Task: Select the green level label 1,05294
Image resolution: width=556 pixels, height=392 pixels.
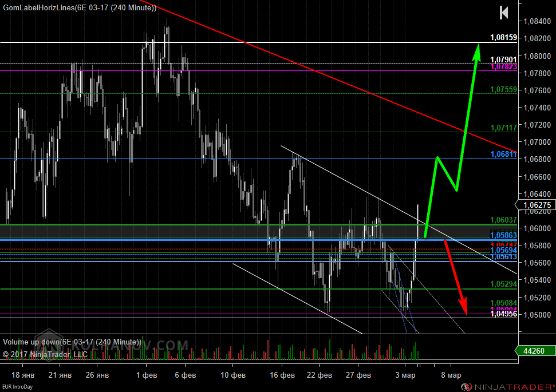Action: [x=503, y=284]
